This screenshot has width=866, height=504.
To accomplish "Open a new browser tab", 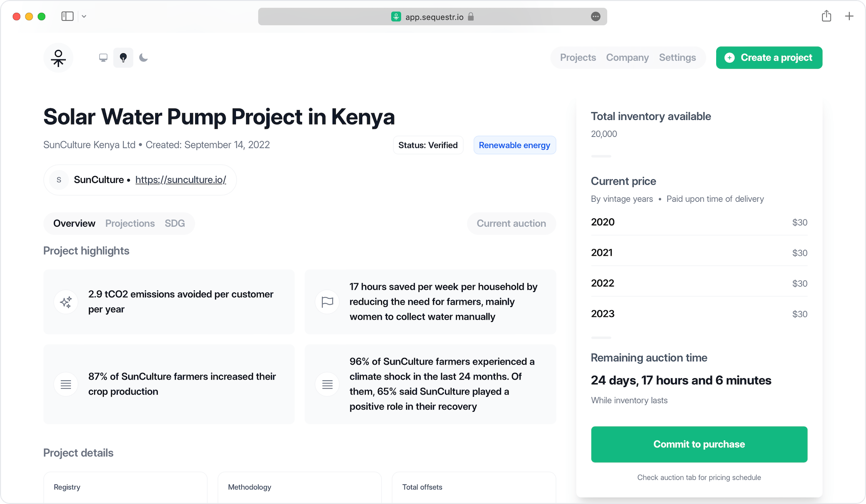I will 849,16.
